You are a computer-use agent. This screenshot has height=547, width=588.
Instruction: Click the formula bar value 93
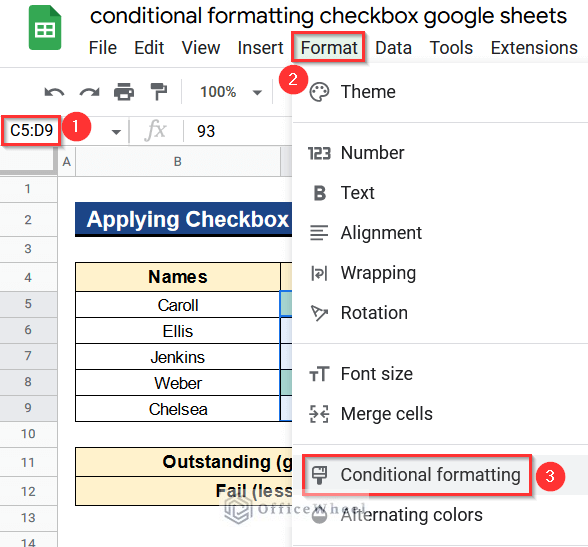tap(206, 131)
